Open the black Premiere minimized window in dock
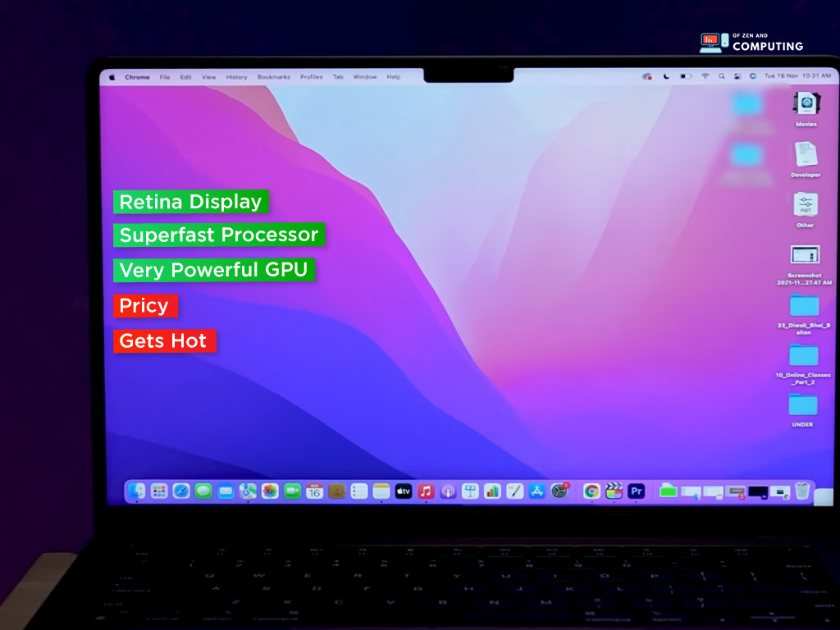The width and height of the screenshot is (840, 630). [x=758, y=492]
